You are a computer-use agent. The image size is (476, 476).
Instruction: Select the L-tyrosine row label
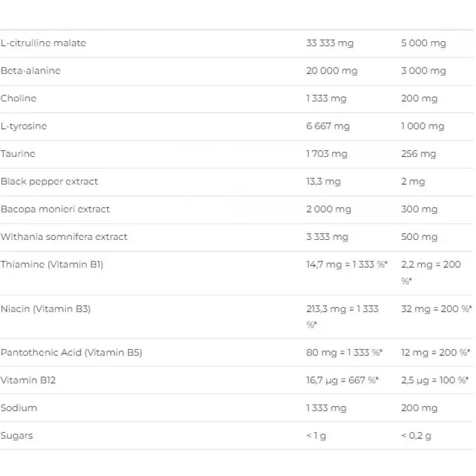pyautogui.click(x=23, y=126)
